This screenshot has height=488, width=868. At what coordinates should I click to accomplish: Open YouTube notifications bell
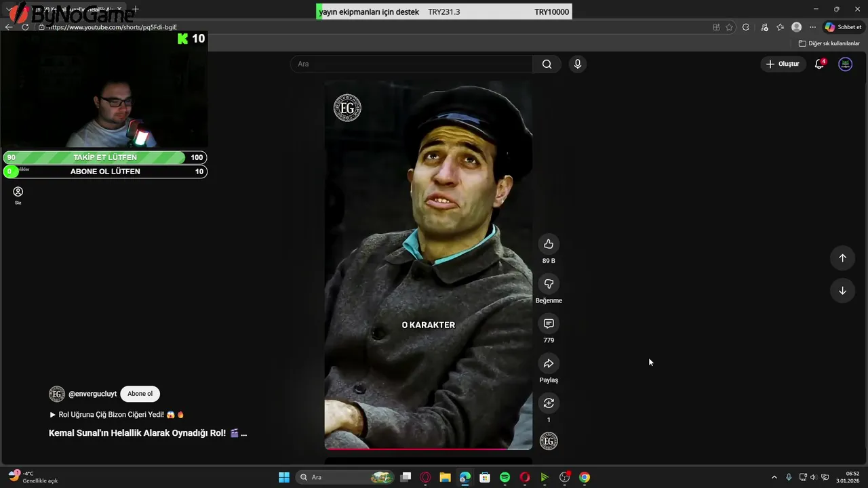pos(819,64)
